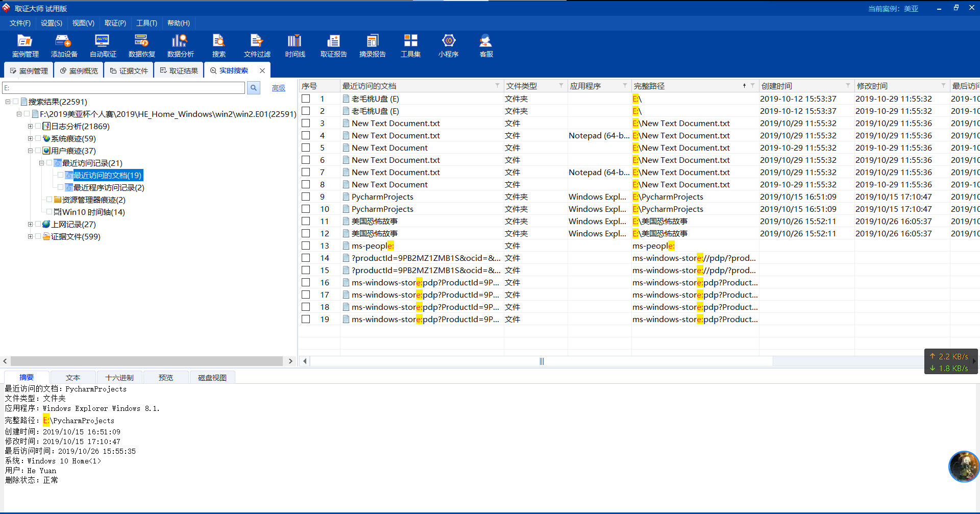Image resolution: width=980 pixels, height=514 pixels.
Task: Click the filter icon on 创建时间 column
Action: [x=848, y=85]
